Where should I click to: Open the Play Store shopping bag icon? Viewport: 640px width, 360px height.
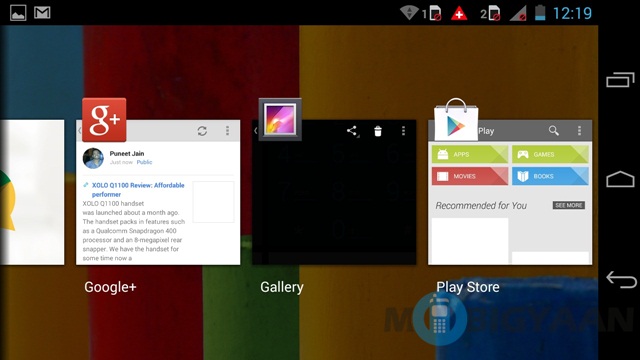click(x=456, y=119)
